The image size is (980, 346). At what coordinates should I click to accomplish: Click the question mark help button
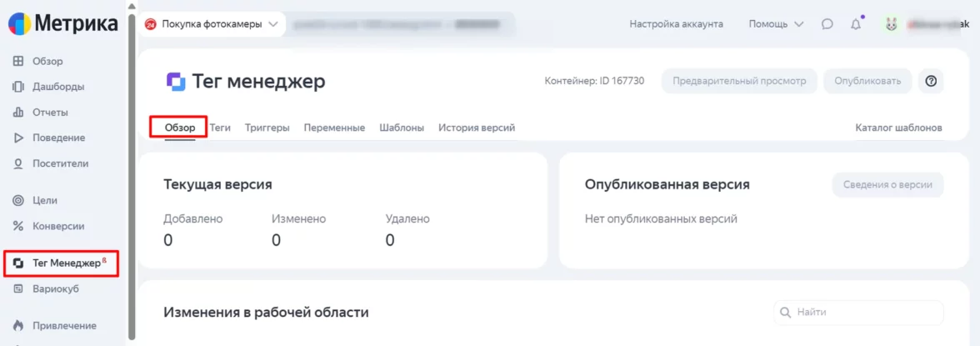pyautogui.click(x=931, y=81)
